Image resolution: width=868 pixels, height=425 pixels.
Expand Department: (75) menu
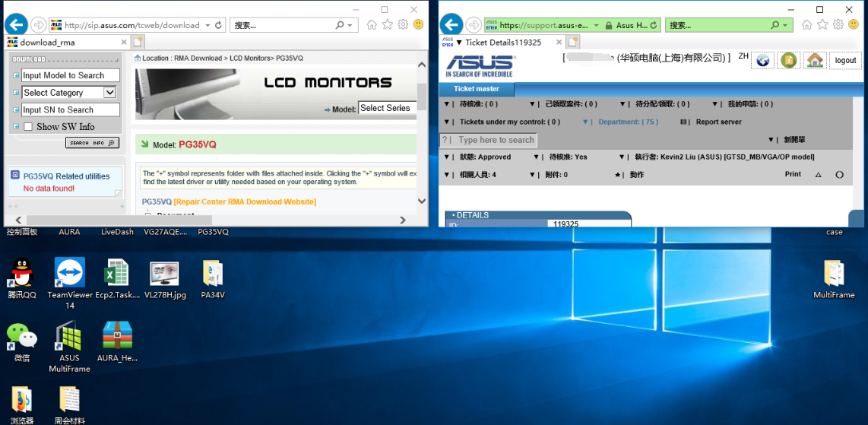pyautogui.click(x=620, y=122)
